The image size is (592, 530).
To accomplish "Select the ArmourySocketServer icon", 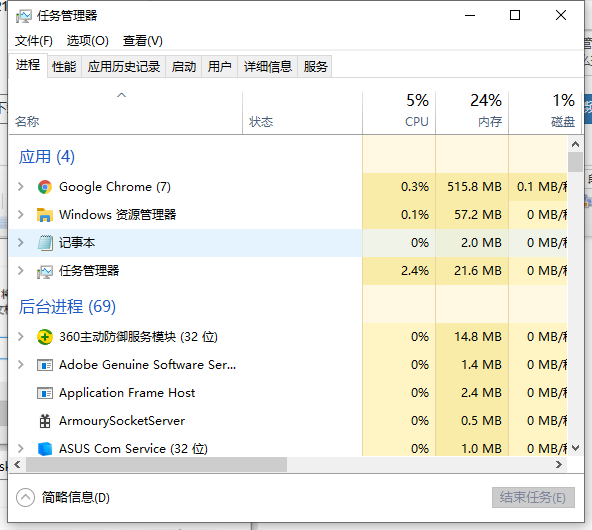I will [45, 421].
